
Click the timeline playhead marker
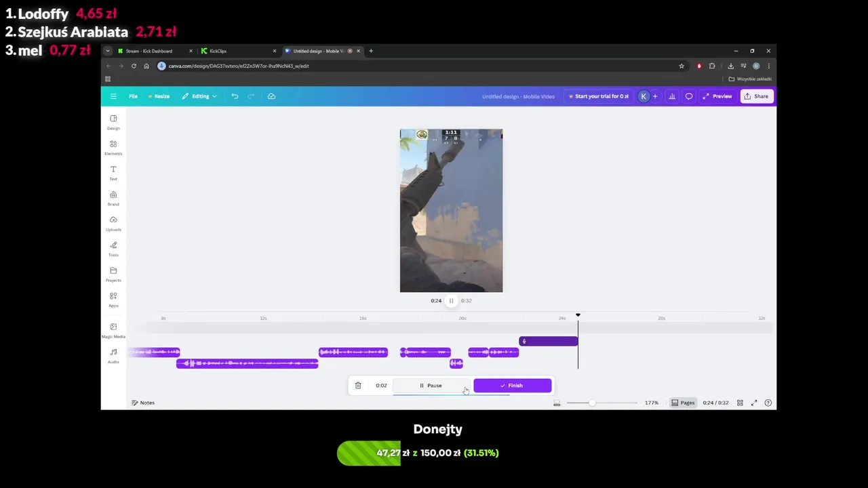point(578,315)
